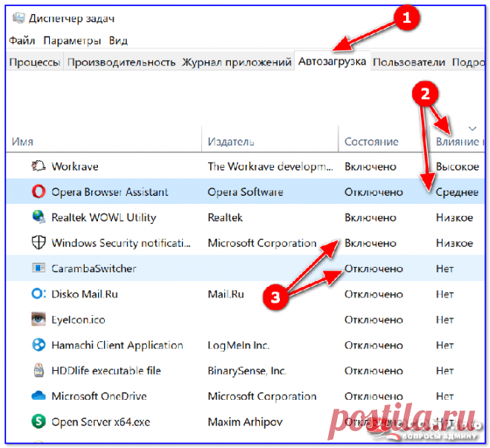Click the CarambaSwitcher icon
This screenshot has width=490, height=448.
pos(39,268)
